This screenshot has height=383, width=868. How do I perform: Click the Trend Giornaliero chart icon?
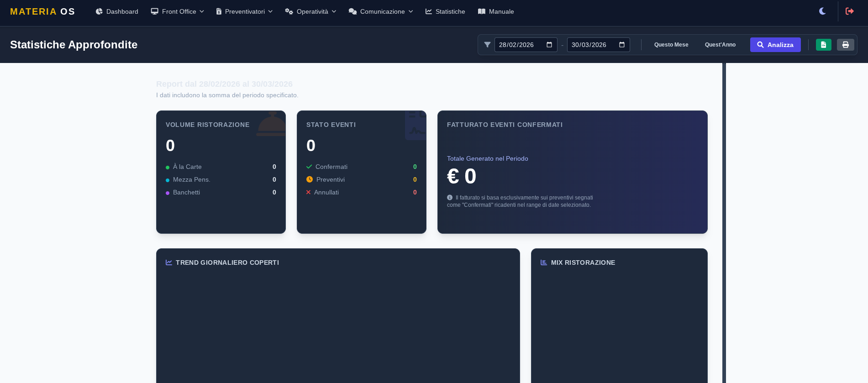169,262
